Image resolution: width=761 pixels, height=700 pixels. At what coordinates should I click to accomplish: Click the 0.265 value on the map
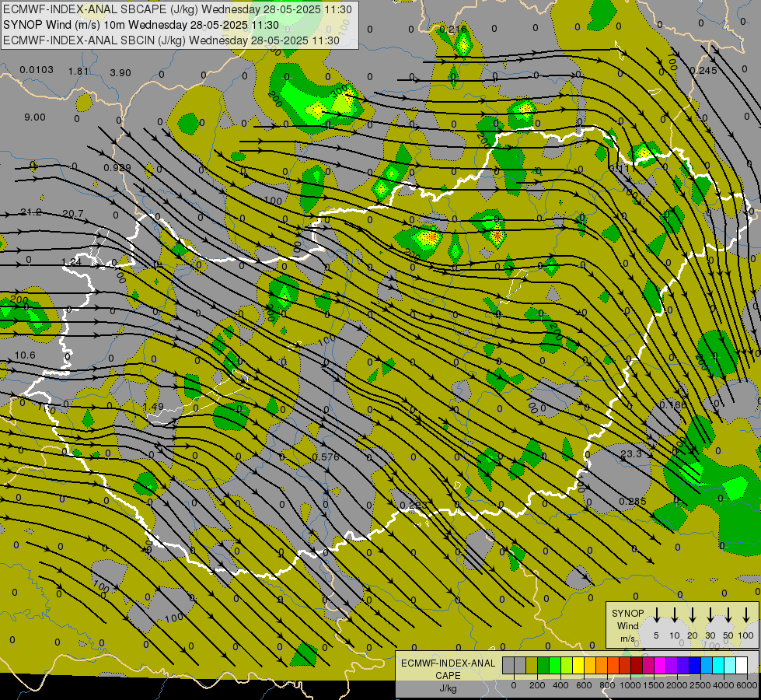tap(633, 502)
